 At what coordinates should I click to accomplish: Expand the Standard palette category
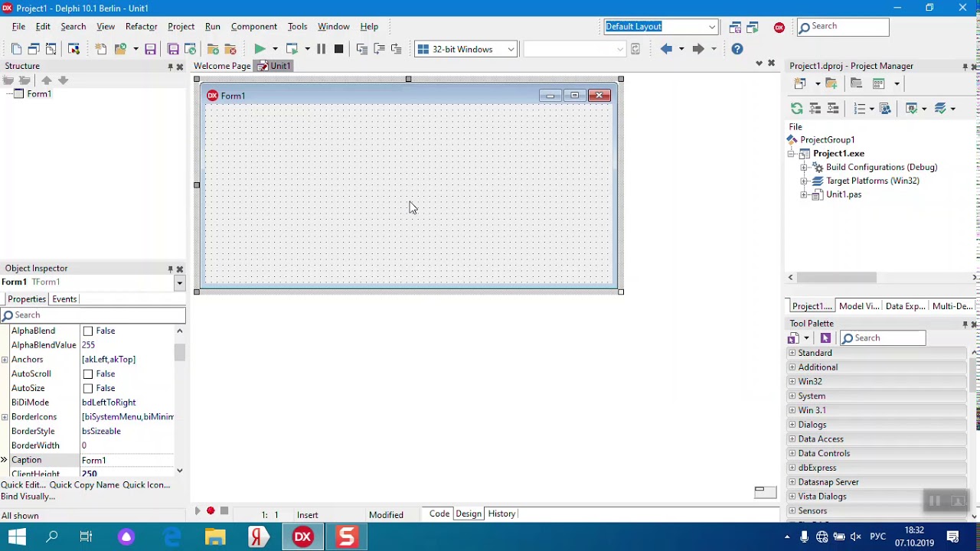click(x=792, y=353)
